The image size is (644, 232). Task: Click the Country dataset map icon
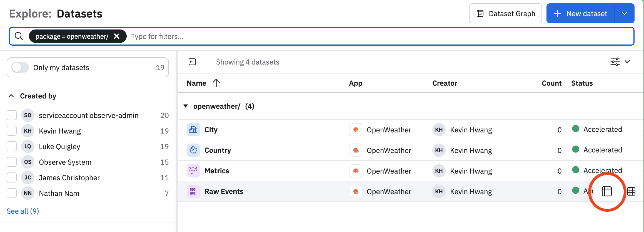(x=193, y=150)
